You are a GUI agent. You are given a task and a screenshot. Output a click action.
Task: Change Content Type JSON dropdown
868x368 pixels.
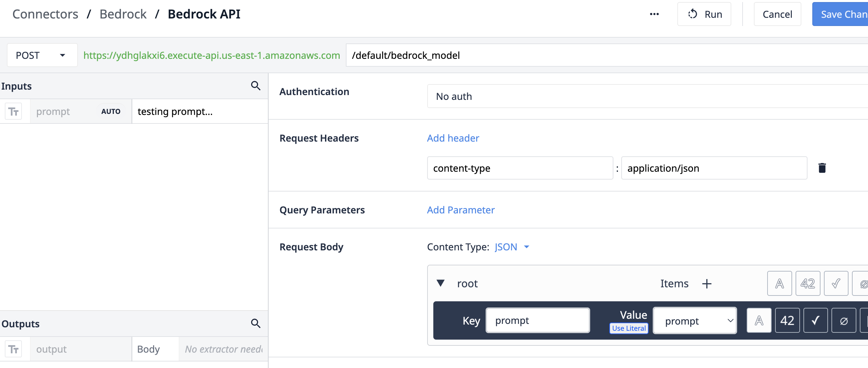512,247
